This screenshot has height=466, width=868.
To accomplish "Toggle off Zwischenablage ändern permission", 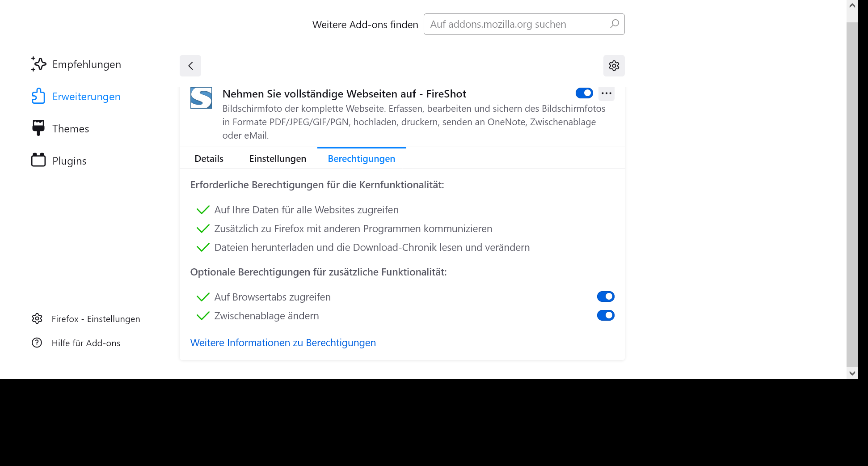I will tap(606, 315).
